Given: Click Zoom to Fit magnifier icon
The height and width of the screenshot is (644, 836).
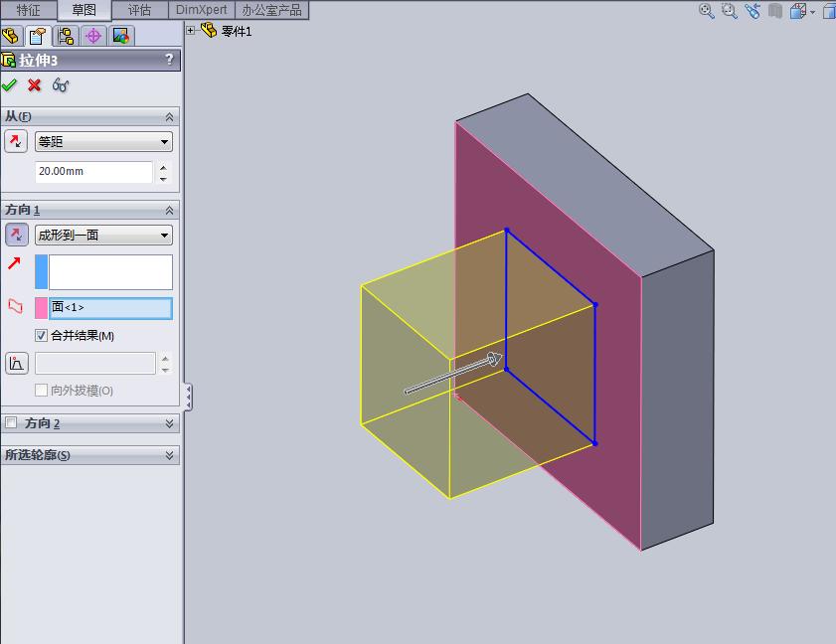Looking at the screenshot, I should 707,11.
